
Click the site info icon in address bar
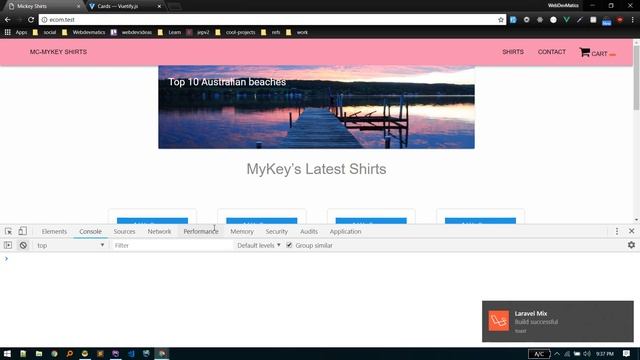44,20
